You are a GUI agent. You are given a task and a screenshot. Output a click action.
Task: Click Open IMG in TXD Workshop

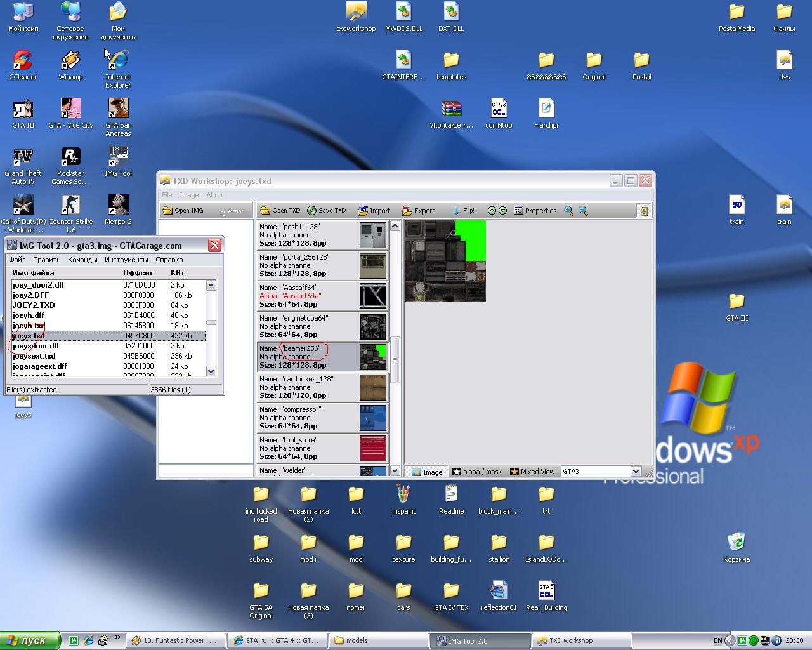pyautogui.click(x=183, y=211)
